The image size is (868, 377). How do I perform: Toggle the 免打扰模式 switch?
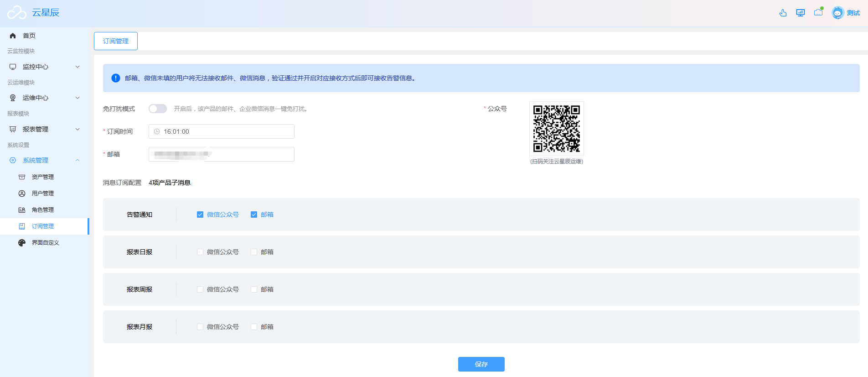(x=158, y=109)
